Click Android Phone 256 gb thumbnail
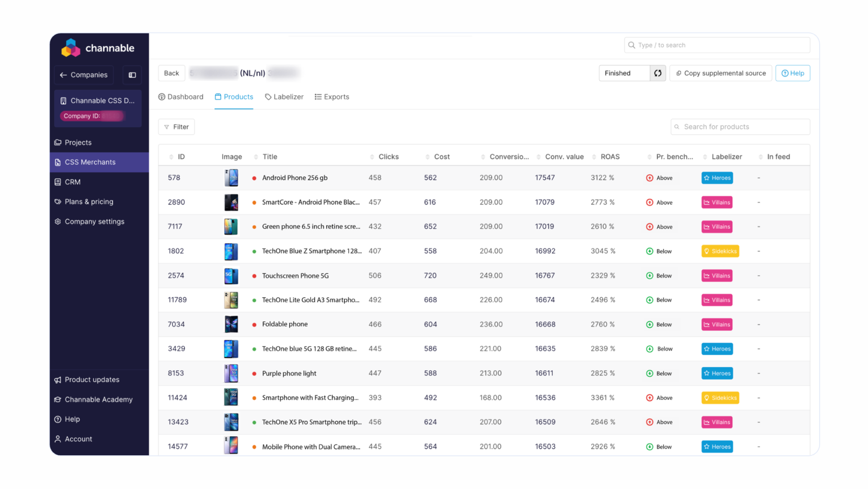This screenshot has height=489, width=868. point(231,178)
